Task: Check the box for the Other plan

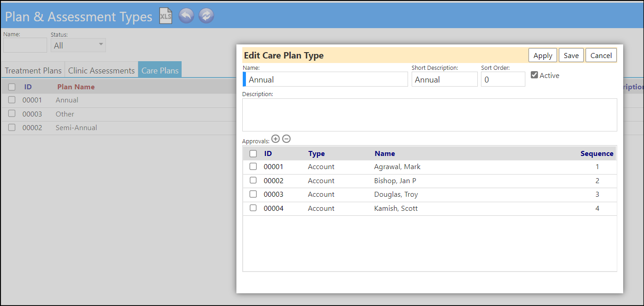Action: 12,114
